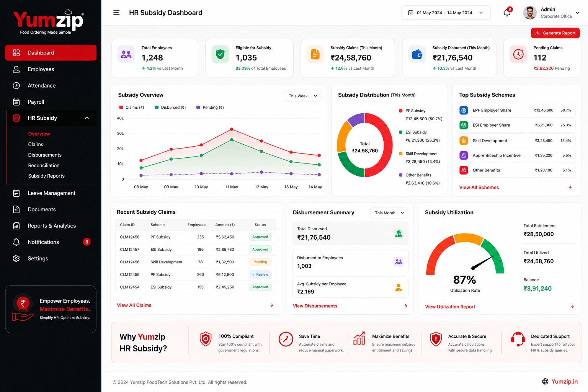Click the Claims peak point at 11 May

point(232,129)
